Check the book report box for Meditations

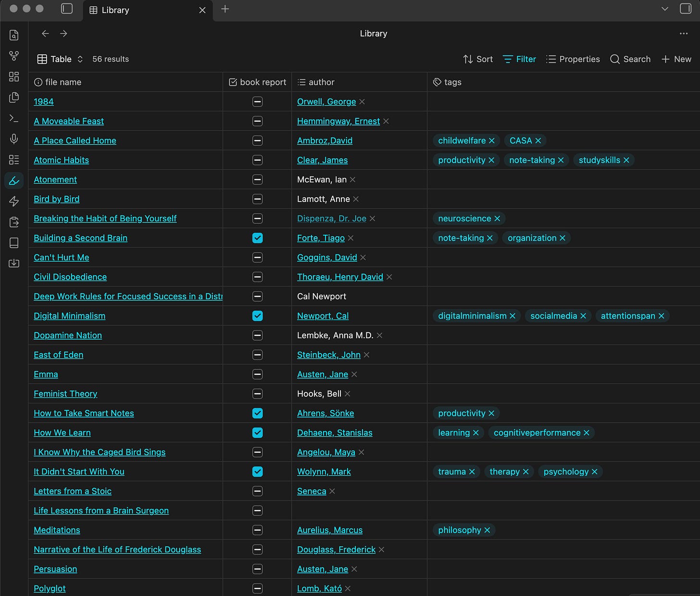[258, 530]
